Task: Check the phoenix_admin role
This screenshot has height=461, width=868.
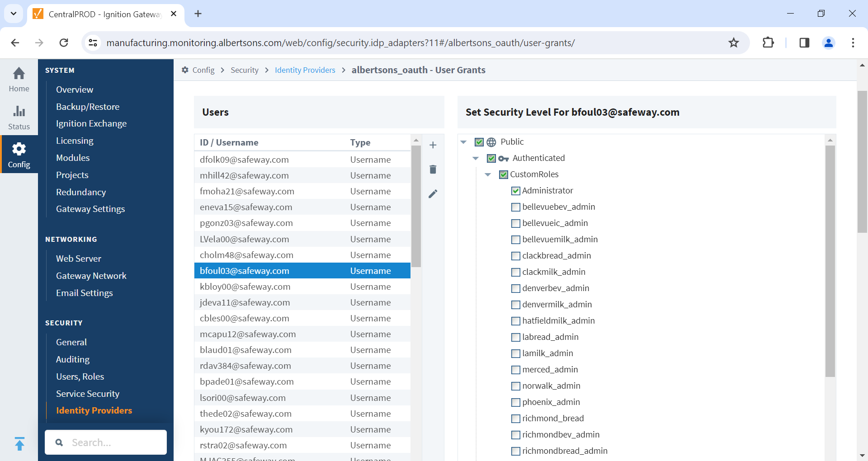Action: pyautogui.click(x=515, y=402)
